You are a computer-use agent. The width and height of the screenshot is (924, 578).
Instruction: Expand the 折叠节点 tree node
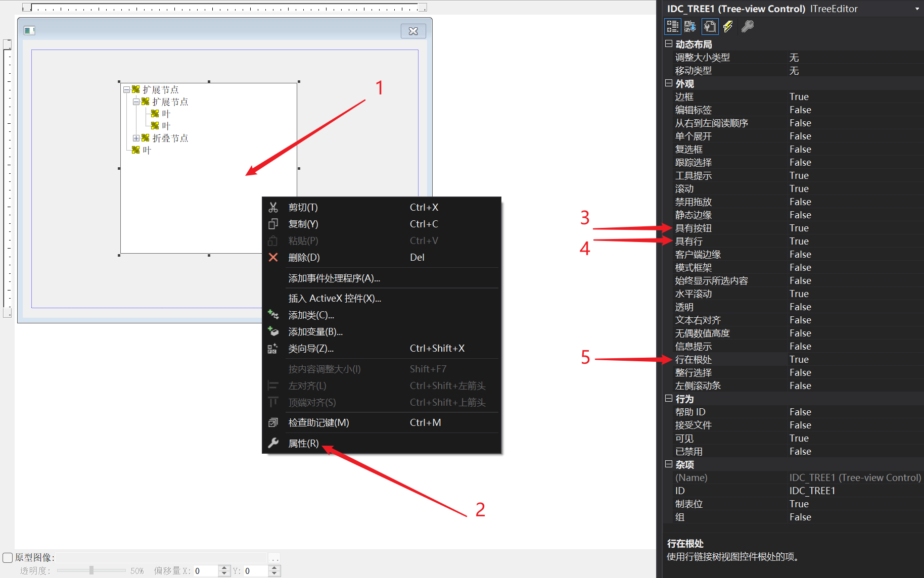pyautogui.click(x=136, y=138)
